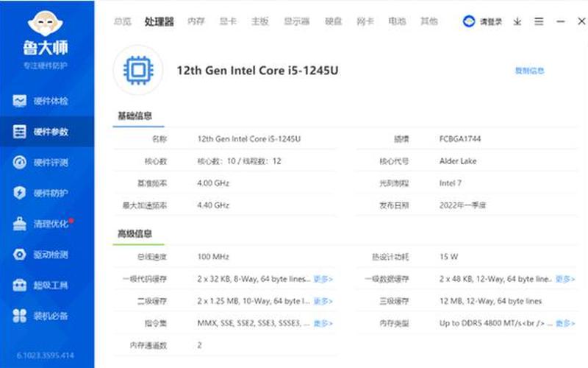The width and height of the screenshot is (588, 368).
Task: Close the 鲁大师 window
Action: (x=581, y=21)
